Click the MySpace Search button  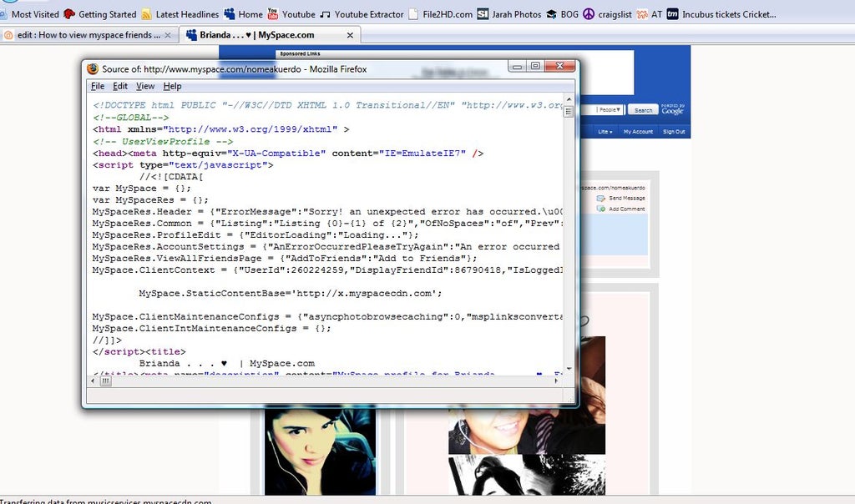(643, 110)
